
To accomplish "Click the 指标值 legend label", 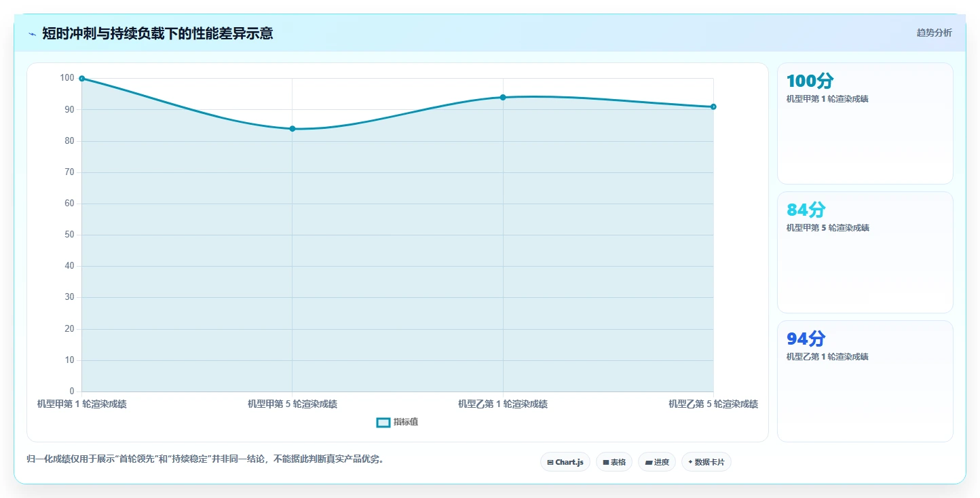I will [406, 422].
